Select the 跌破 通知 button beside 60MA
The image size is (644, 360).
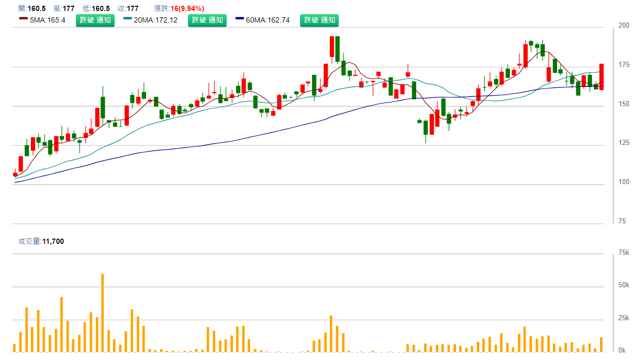coord(319,20)
